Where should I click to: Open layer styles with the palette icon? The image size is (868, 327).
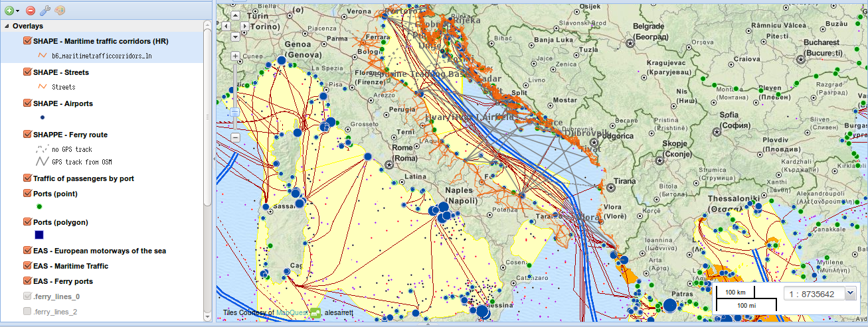click(60, 11)
